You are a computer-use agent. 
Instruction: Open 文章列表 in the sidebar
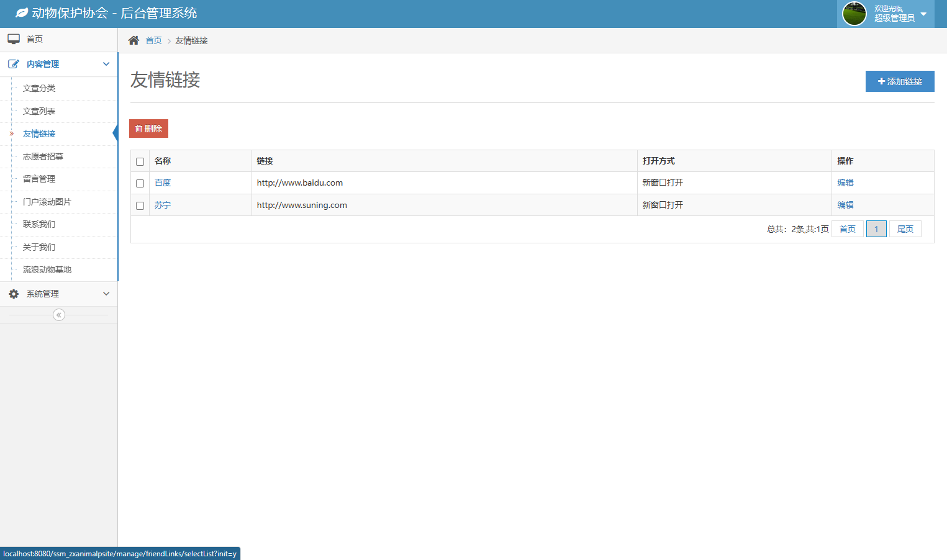[x=39, y=111]
